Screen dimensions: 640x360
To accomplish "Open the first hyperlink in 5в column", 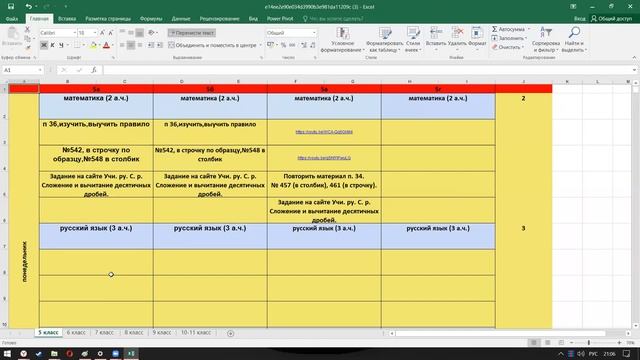I will tap(324, 132).
